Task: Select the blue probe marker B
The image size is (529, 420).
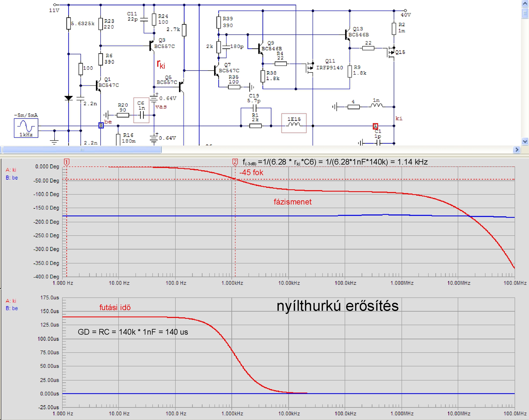Action: pyautogui.click(x=101, y=126)
